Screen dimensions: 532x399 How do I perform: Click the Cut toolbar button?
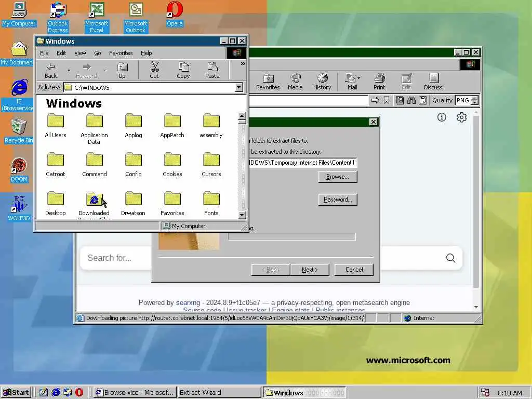point(154,71)
